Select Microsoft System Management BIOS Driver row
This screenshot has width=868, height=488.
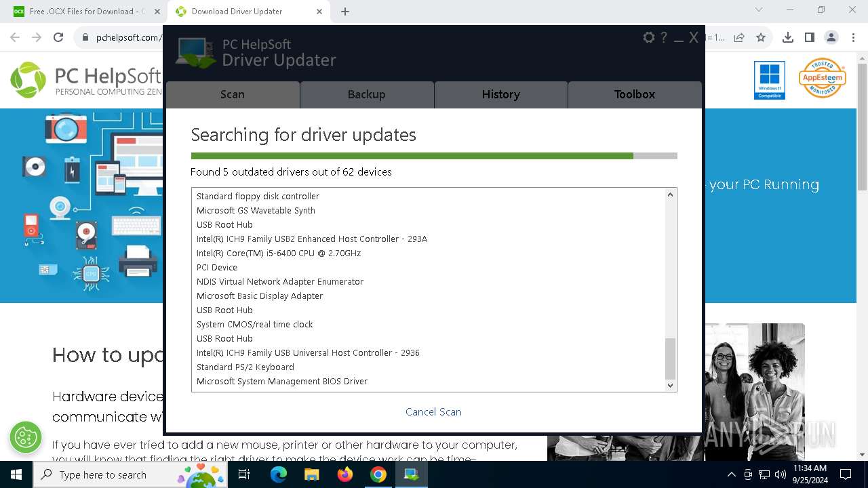(x=429, y=381)
